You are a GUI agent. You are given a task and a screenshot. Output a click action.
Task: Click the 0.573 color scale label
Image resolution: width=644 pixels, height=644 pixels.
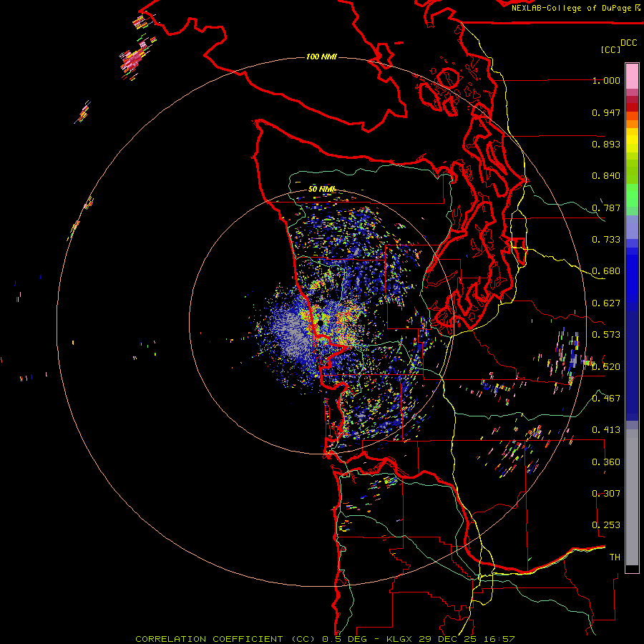(606, 335)
